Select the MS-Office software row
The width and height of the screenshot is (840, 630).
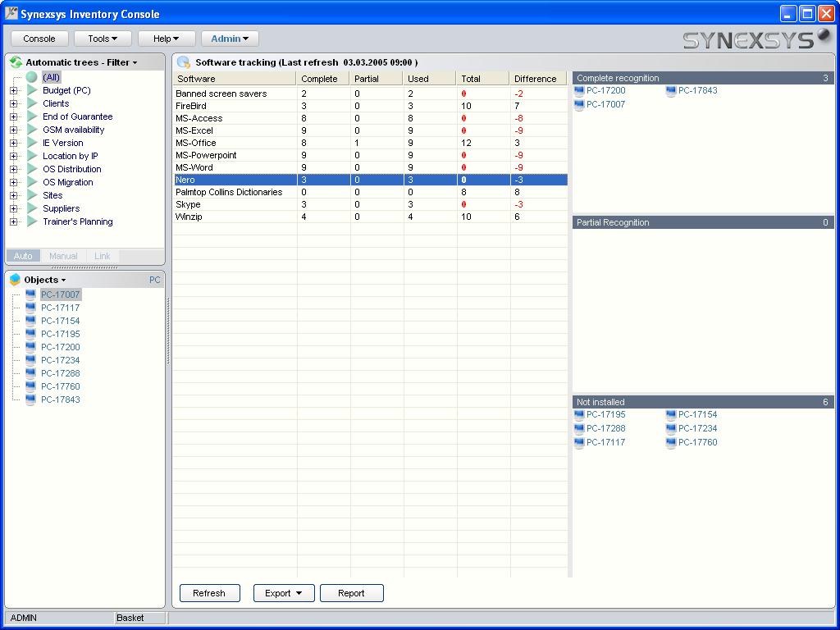370,143
